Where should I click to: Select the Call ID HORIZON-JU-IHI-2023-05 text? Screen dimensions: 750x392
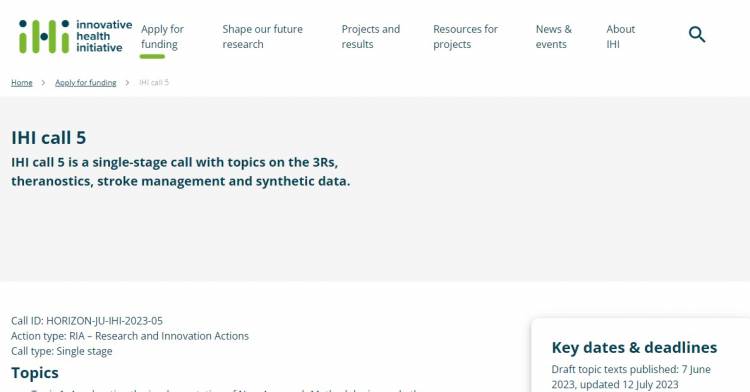87,321
